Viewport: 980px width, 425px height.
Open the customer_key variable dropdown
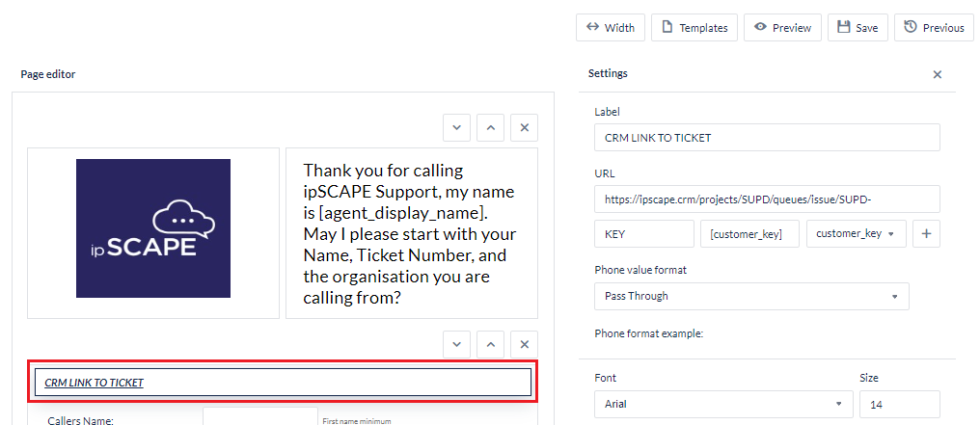click(856, 234)
